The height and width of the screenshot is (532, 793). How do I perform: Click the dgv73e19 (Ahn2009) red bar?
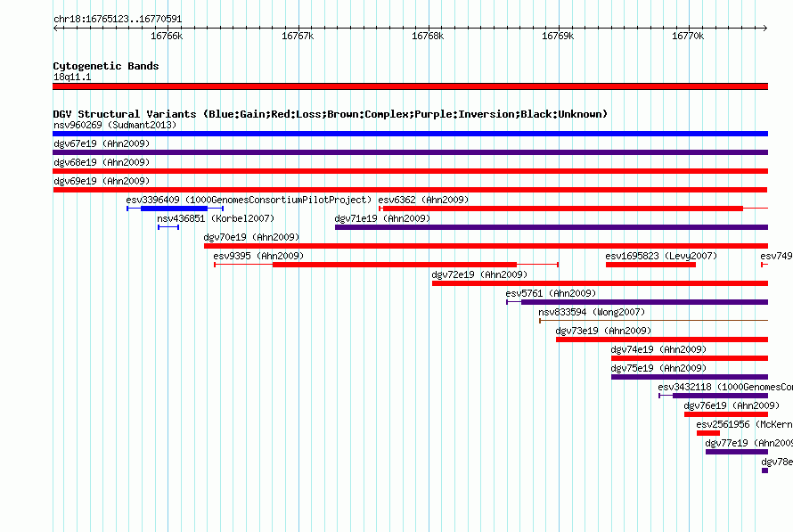tap(662, 340)
